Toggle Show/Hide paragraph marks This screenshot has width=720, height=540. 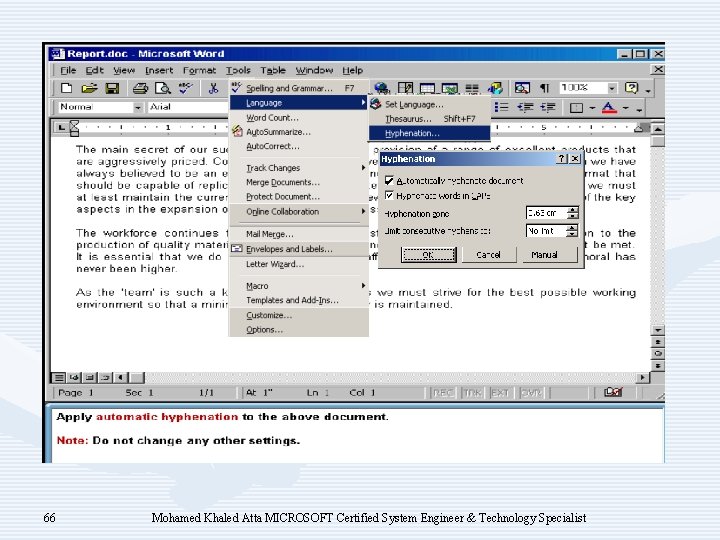(545, 88)
